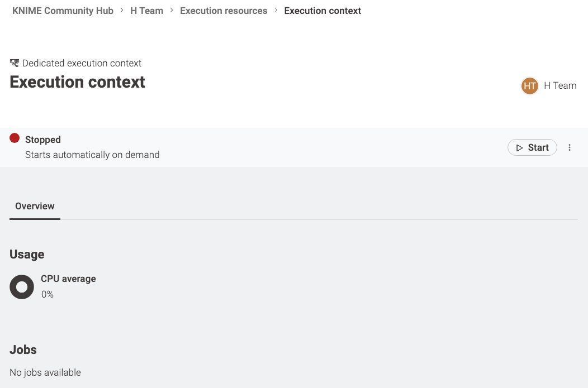Click the play triangle icon in Start

tap(519, 148)
